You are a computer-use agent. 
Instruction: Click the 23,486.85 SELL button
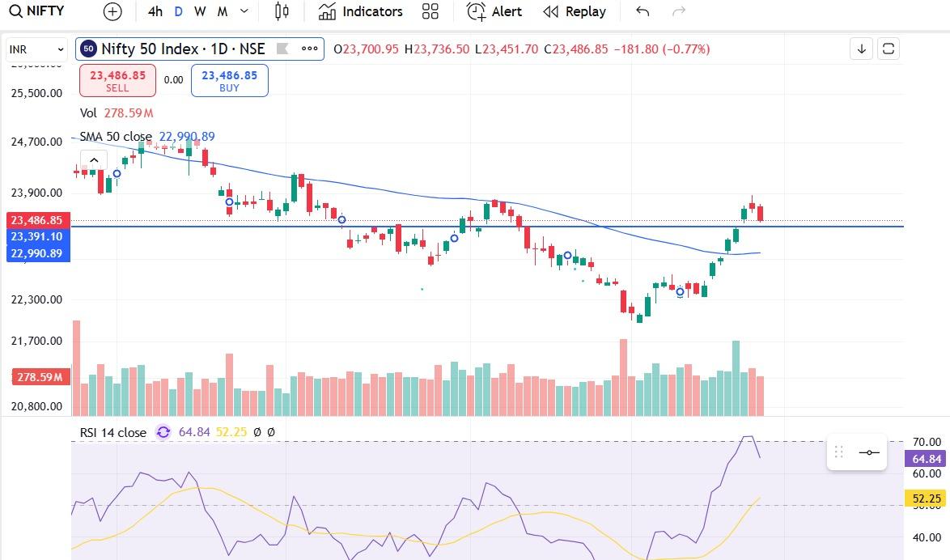(117, 81)
